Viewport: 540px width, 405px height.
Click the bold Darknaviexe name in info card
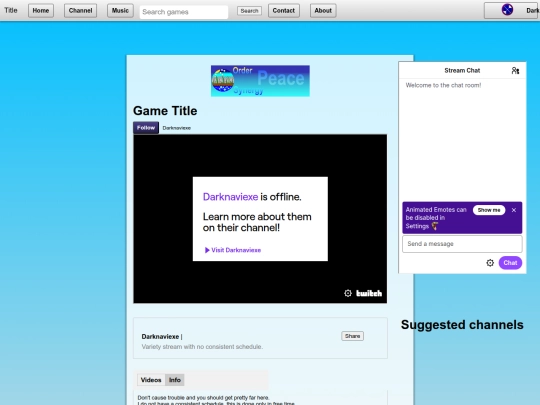pyautogui.click(x=160, y=336)
